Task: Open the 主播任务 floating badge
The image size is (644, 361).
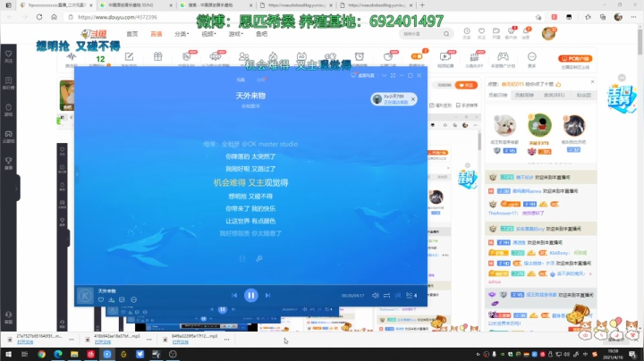Action: tap(623, 99)
